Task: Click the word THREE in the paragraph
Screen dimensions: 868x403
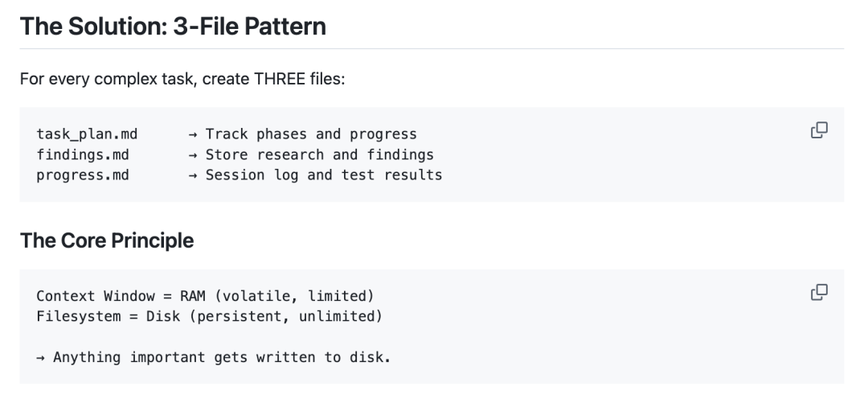Action: pyautogui.click(x=276, y=81)
